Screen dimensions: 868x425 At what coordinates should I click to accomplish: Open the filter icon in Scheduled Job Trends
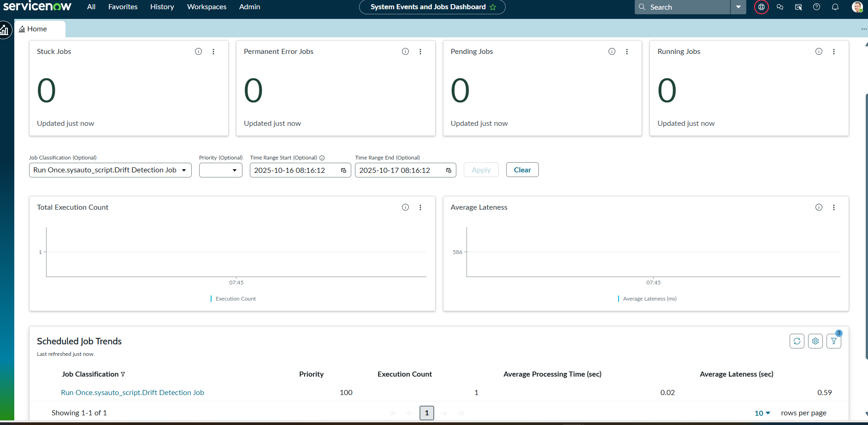[833, 341]
